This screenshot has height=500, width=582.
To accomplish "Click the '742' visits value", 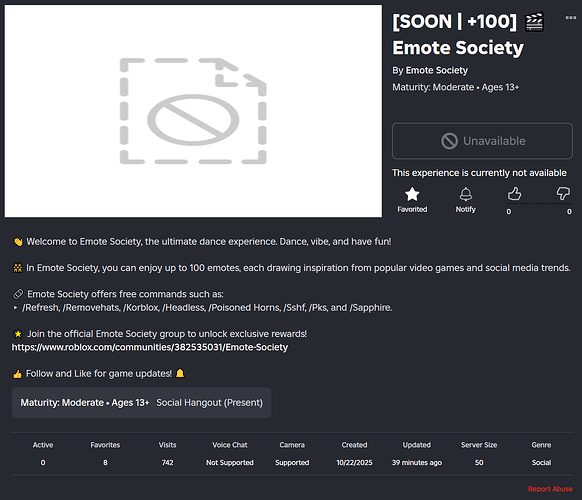I will [167, 463].
